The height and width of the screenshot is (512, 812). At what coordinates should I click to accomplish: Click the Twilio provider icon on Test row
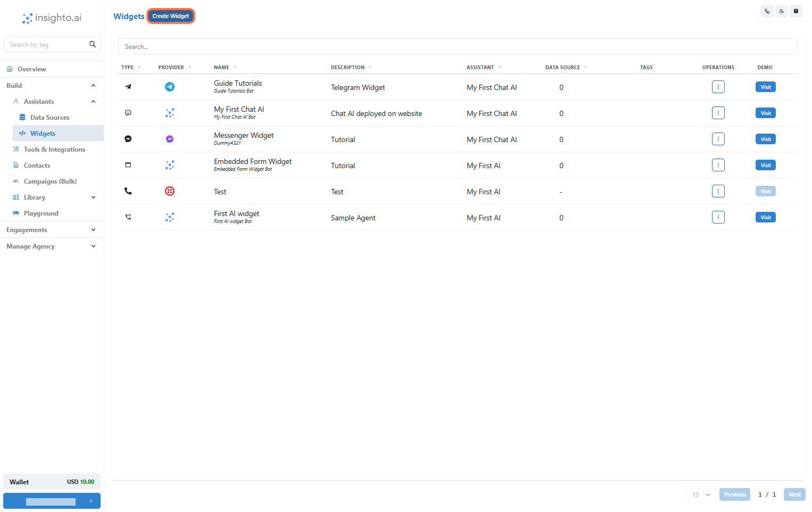(x=169, y=191)
